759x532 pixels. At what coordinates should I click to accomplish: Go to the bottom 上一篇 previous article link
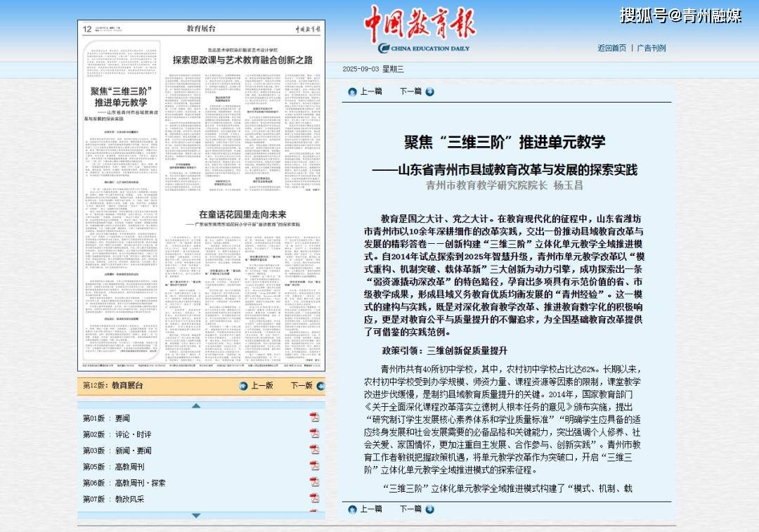(371, 509)
